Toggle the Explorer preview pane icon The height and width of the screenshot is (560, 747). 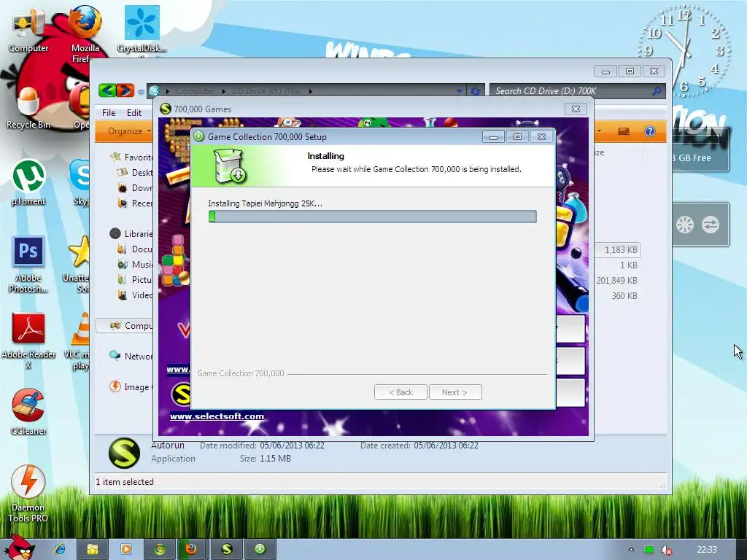pyautogui.click(x=624, y=131)
